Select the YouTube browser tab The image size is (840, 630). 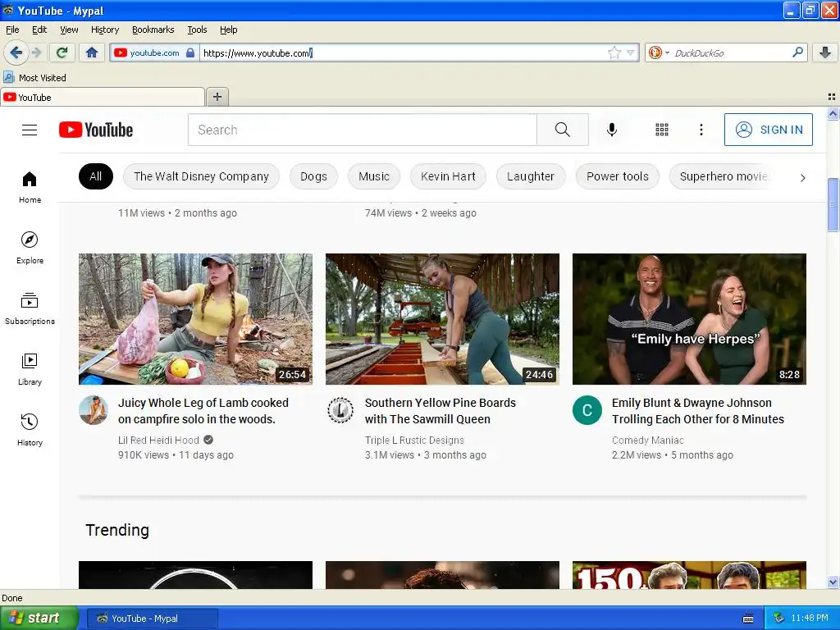(x=103, y=97)
